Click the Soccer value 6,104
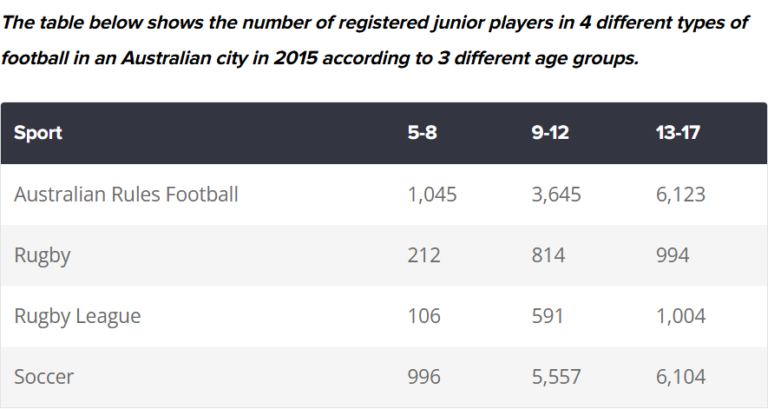 pyautogui.click(x=680, y=377)
